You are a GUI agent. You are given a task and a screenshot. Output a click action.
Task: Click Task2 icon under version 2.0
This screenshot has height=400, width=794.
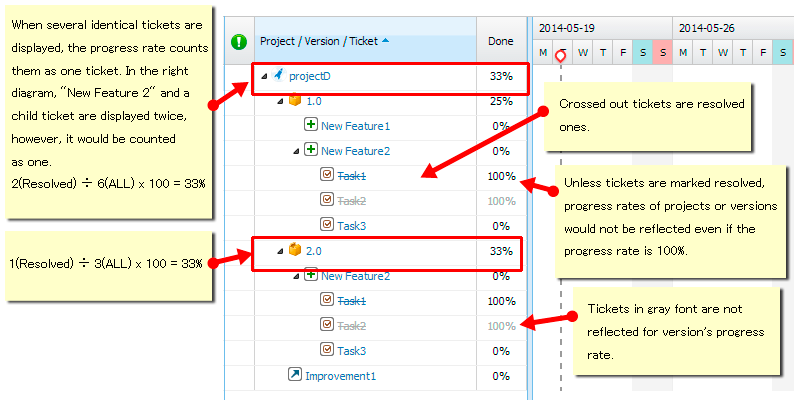[326, 325]
